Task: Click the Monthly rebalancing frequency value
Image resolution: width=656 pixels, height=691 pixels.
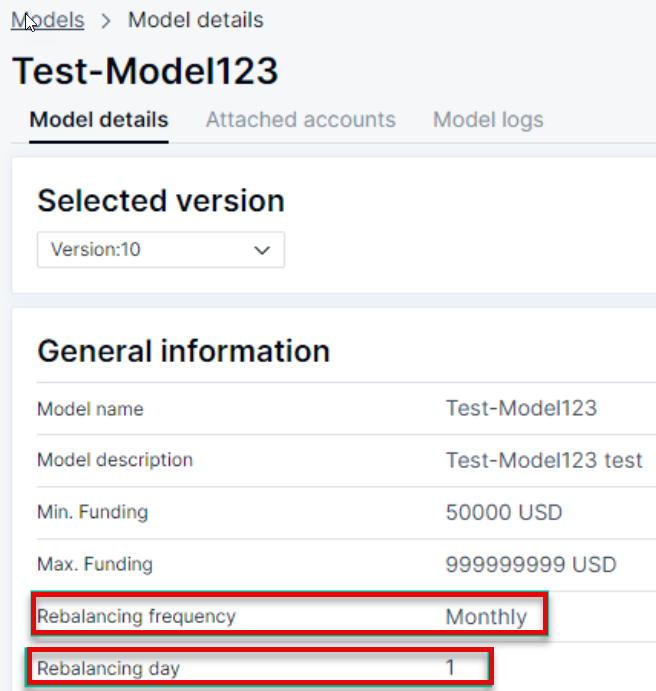Action: click(x=486, y=616)
